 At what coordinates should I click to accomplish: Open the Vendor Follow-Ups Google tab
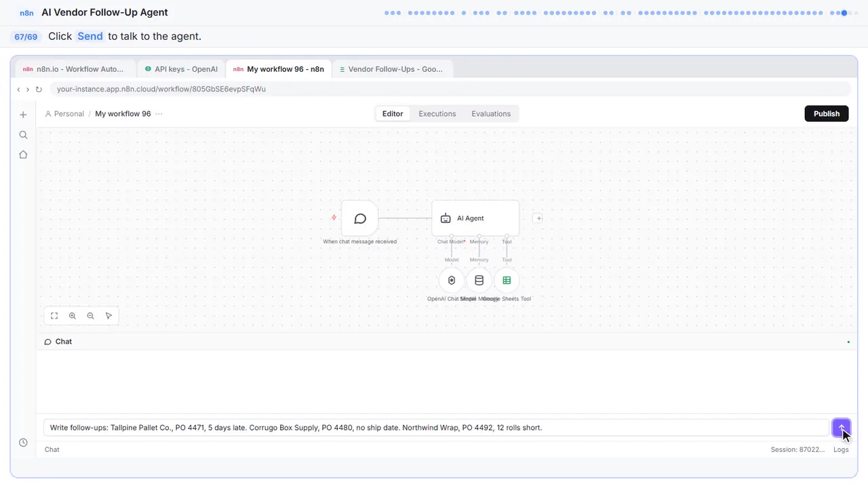pyautogui.click(x=391, y=69)
